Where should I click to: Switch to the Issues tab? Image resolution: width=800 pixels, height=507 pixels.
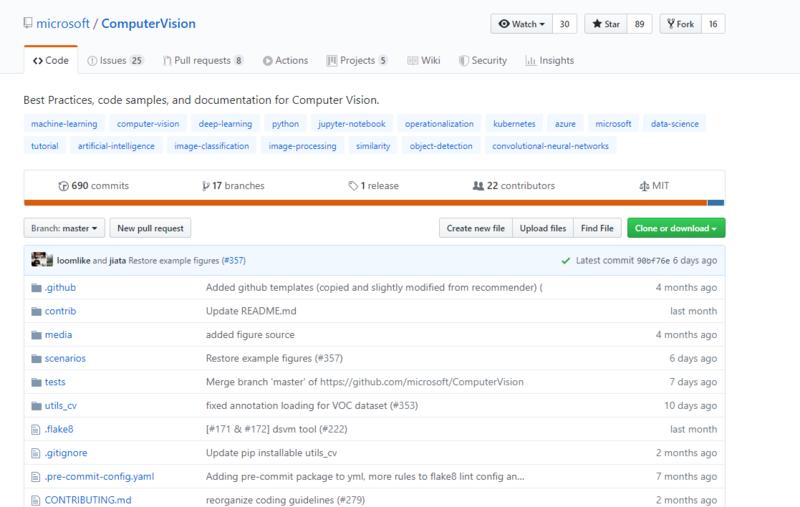115,60
